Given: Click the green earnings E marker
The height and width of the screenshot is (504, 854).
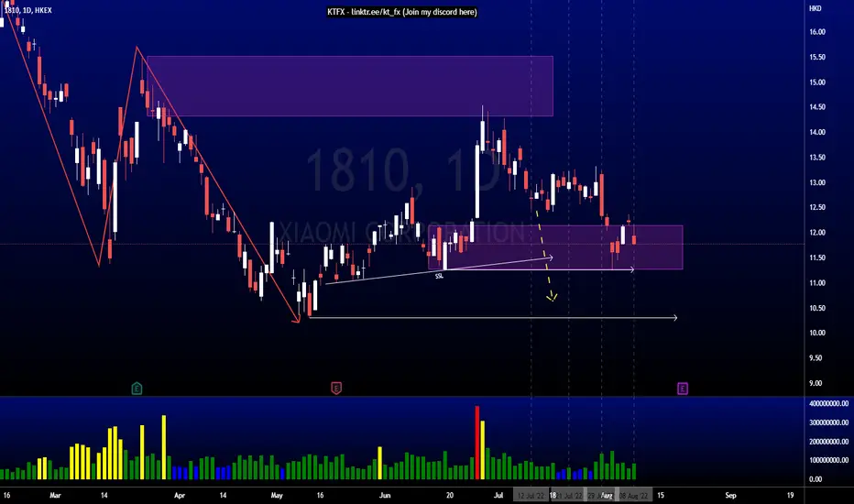Looking at the screenshot, I should coord(137,389).
